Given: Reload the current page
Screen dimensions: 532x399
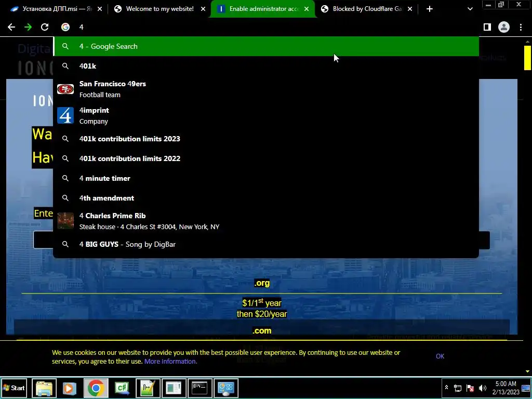Looking at the screenshot, I should point(45,27).
